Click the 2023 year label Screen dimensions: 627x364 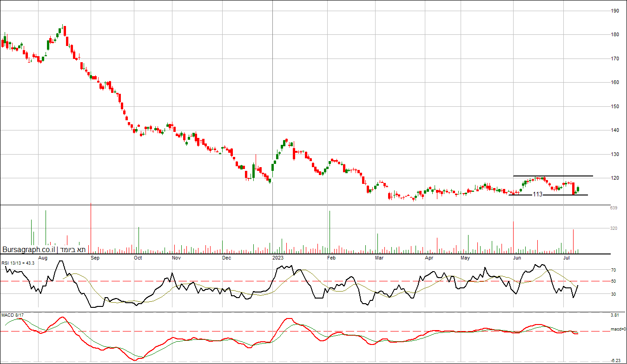point(278,257)
